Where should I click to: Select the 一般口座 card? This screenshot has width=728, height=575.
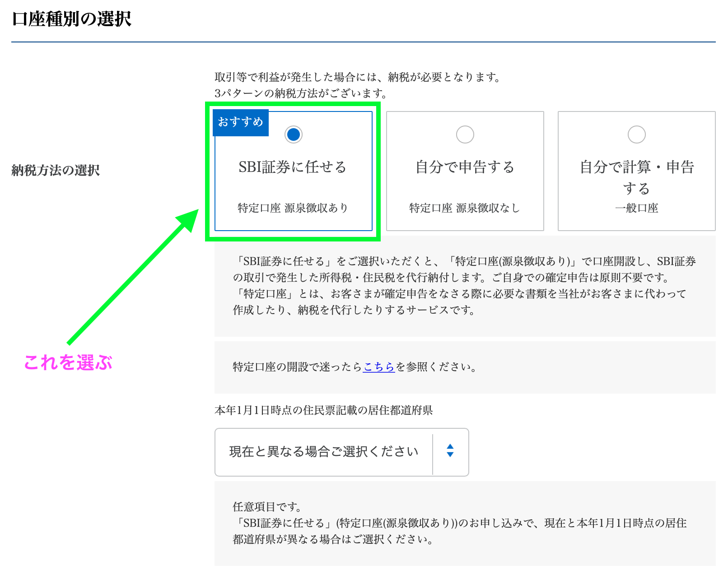[637, 172]
